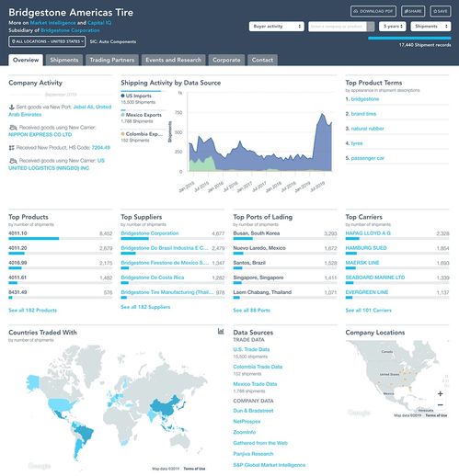This screenshot has height=476, width=459.
Task: Focus the company or product search field
Action: pos(338,27)
